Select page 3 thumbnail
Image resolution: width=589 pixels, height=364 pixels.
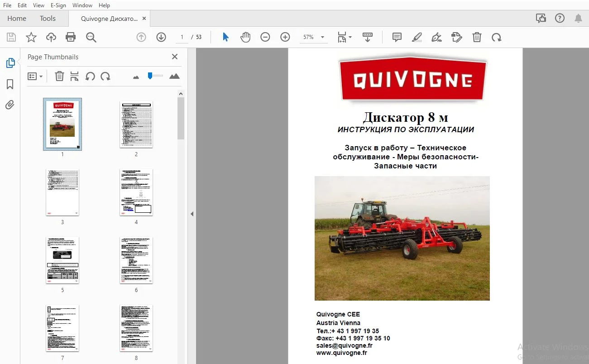point(62,192)
